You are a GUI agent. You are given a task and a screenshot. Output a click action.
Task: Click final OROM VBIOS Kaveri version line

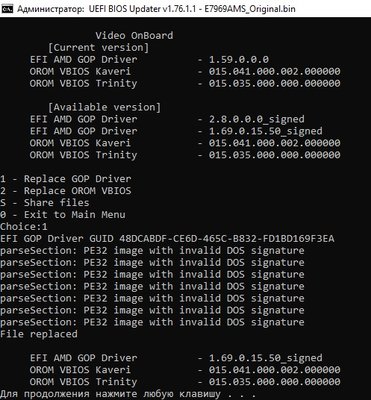[x=185, y=370]
